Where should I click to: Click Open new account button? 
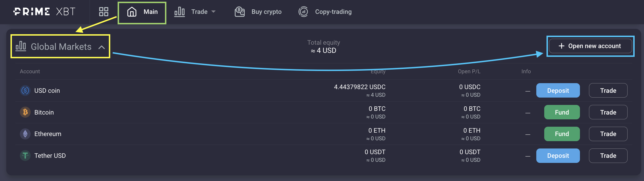click(x=590, y=46)
